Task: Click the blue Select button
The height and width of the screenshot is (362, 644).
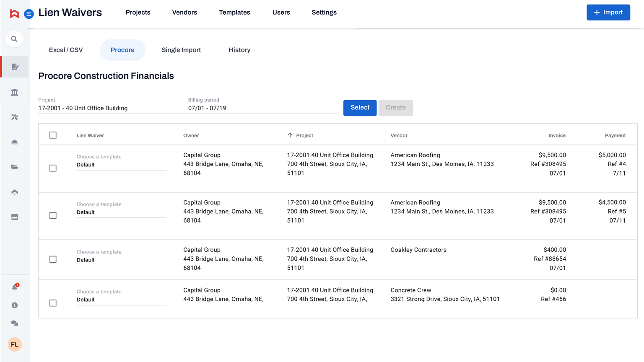Action: pyautogui.click(x=360, y=108)
